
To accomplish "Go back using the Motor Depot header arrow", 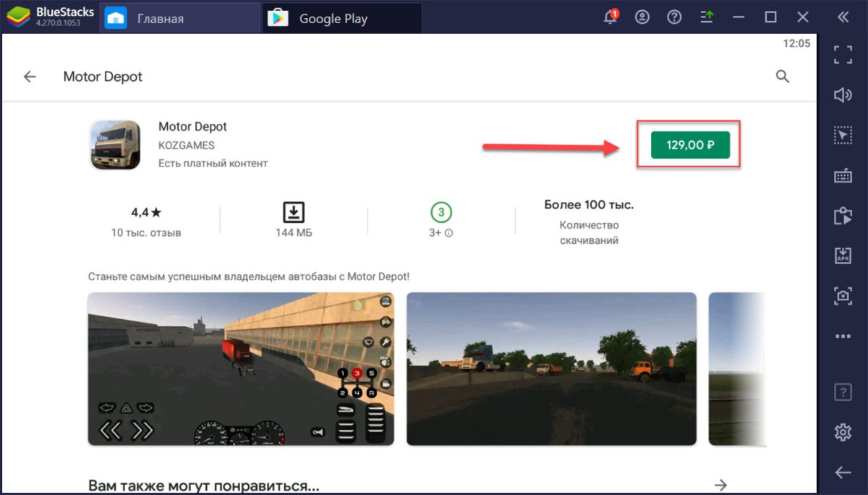I will click(30, 77).
